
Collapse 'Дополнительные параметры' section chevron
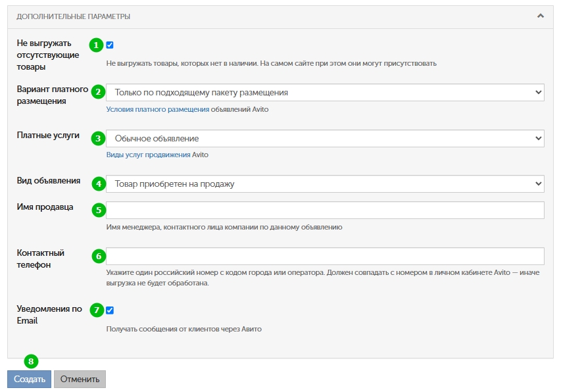point(541,16)
